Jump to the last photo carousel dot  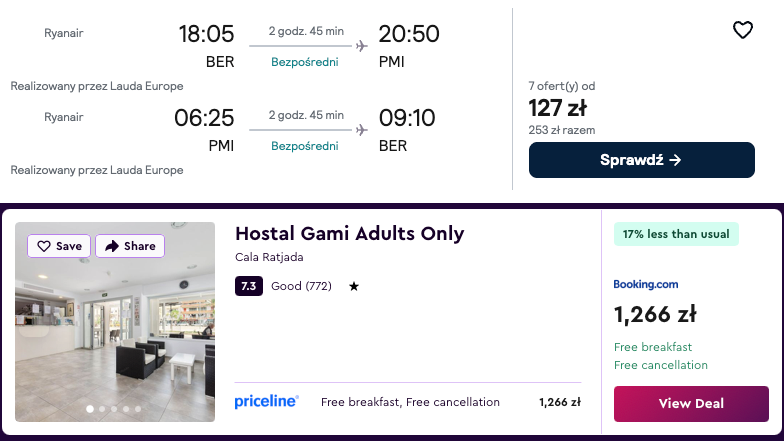pyautogui.click(x=138, y=409)
